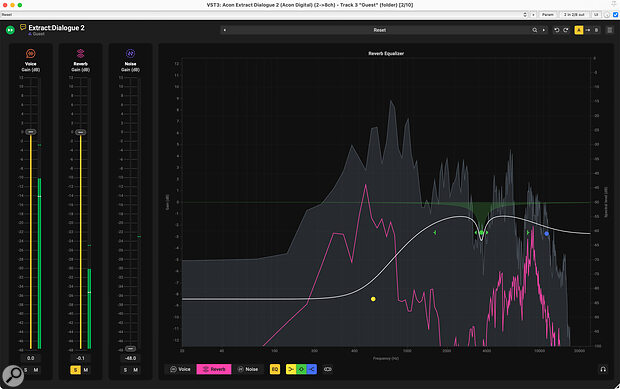Click the Noise channel icon above fader

[x=130, y=53]
